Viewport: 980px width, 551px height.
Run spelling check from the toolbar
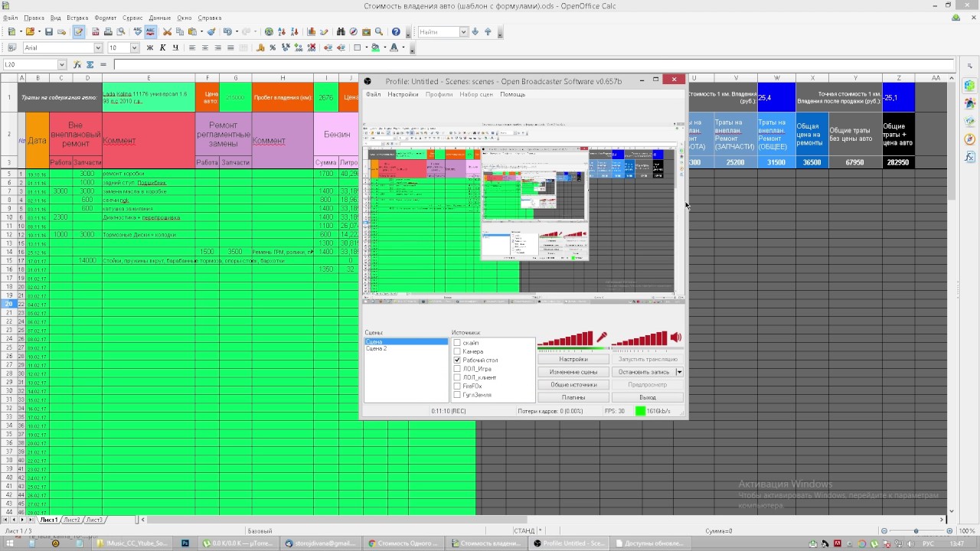coord(138,32)
